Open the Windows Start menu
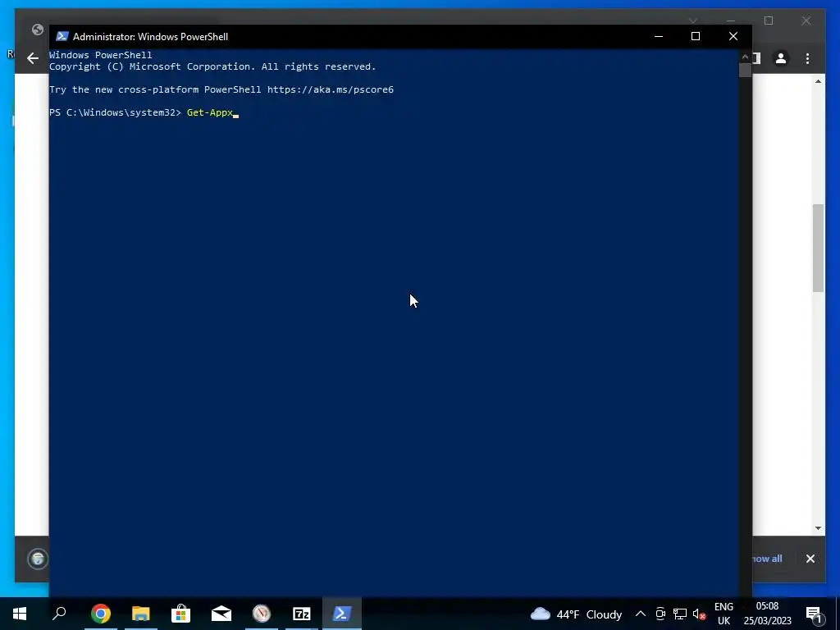 20,614
